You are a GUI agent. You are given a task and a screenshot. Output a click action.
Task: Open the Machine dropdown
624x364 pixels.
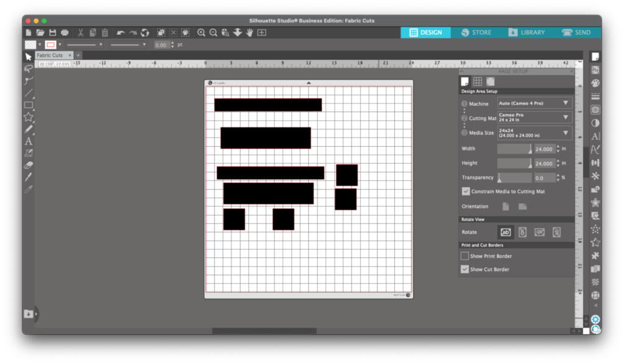click(534, 103)
